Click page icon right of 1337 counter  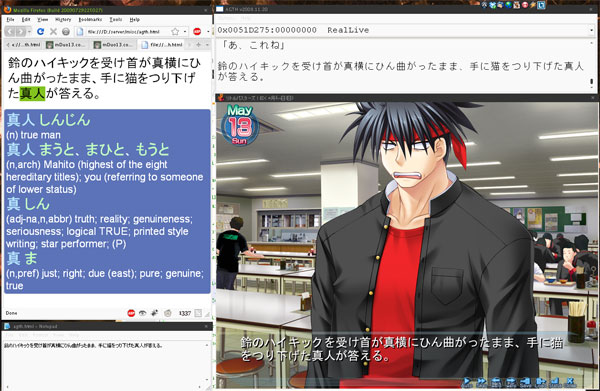click(x=198, y=313)
